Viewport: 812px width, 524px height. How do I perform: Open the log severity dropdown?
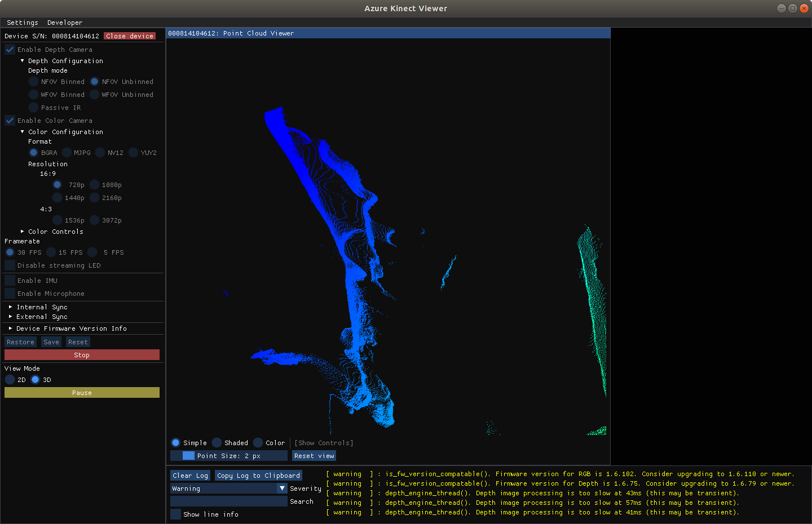228,488
